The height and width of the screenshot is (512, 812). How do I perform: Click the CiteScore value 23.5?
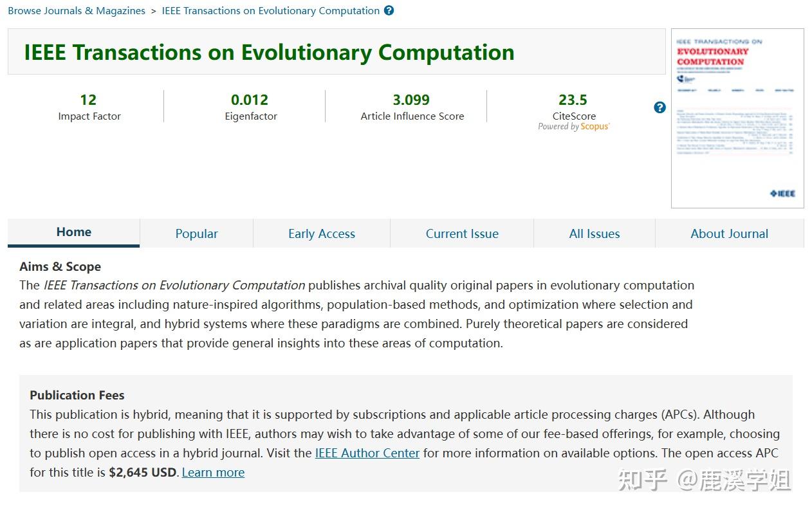[573, 100]
